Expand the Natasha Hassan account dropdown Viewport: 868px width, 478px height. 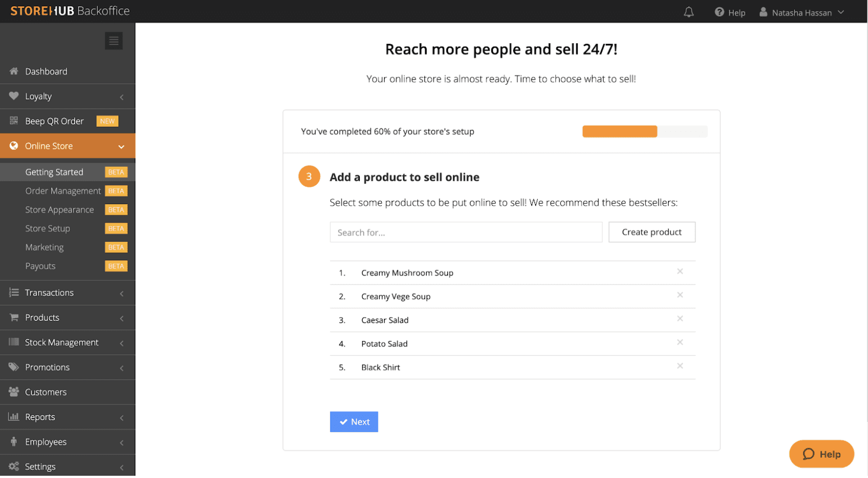[802, 12]
